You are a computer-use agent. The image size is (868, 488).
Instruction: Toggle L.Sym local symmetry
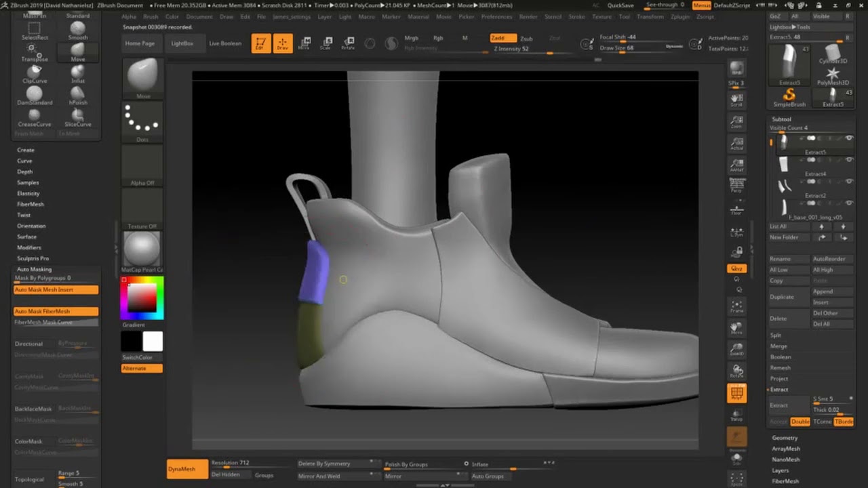(x=736, y=232)
